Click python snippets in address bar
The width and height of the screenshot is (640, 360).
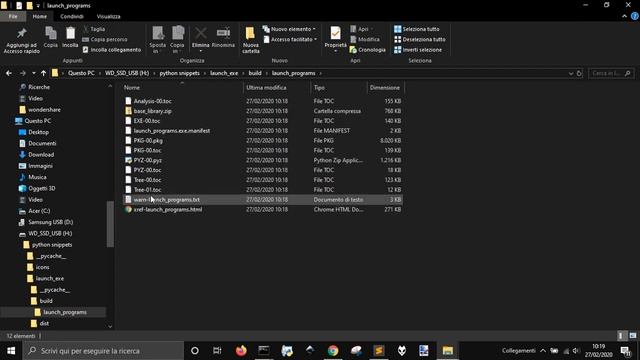tap(180, 73)
